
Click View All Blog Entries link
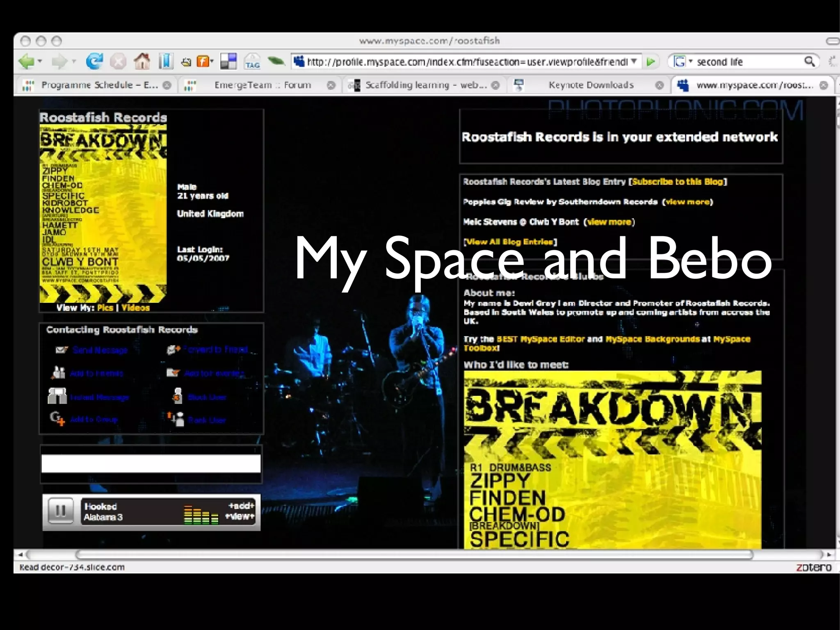click(510, 242)
